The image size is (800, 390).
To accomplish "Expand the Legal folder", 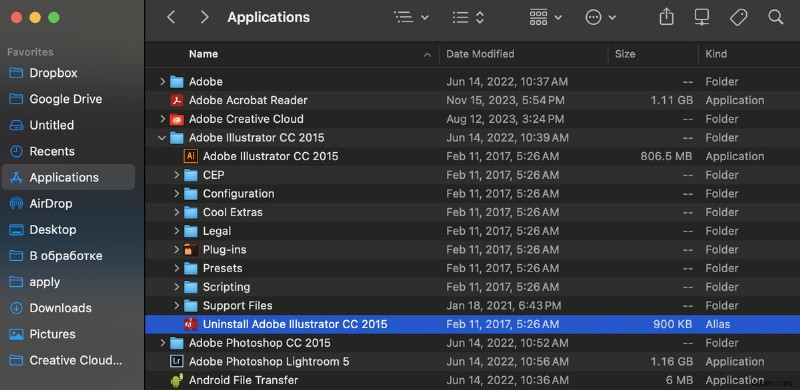I will 177,231.
